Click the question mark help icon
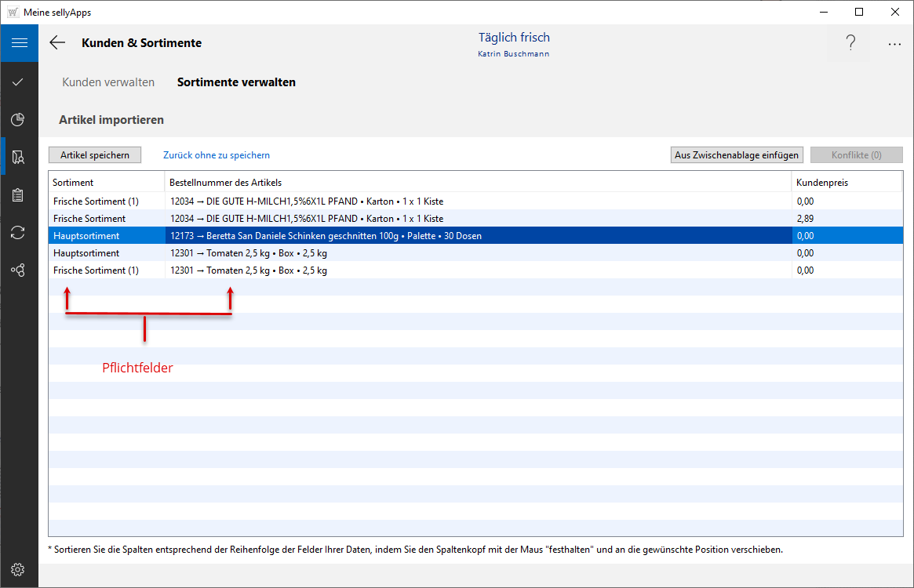Viewport: 914px width, 588px height. pyautogui.click(x=850, y=44)
